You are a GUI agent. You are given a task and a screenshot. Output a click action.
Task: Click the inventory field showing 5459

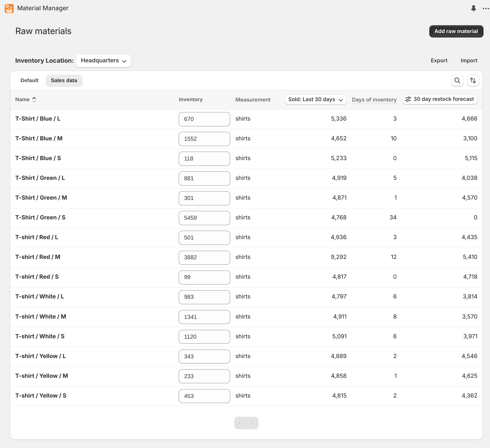click(x=204, y=218)
